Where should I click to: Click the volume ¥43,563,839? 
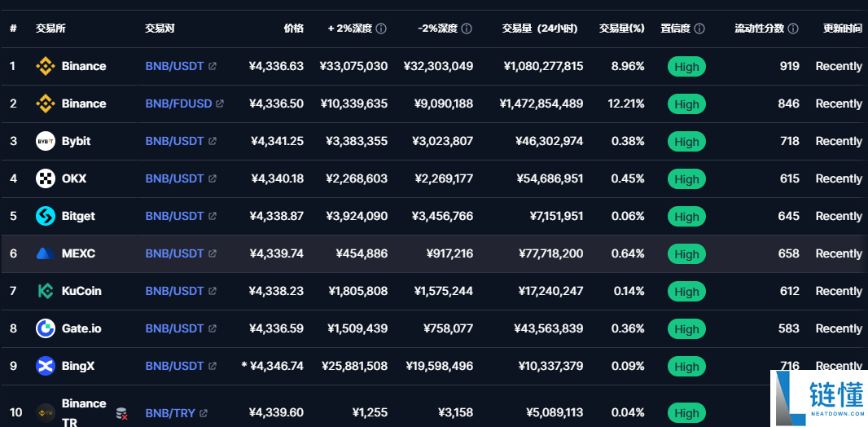(549, 328)
